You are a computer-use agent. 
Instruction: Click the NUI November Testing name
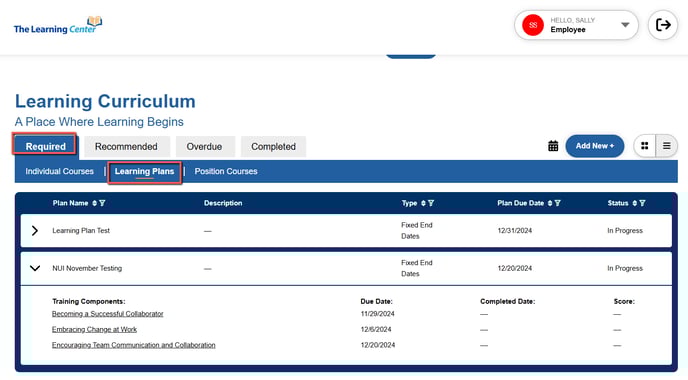click(87, 268)
